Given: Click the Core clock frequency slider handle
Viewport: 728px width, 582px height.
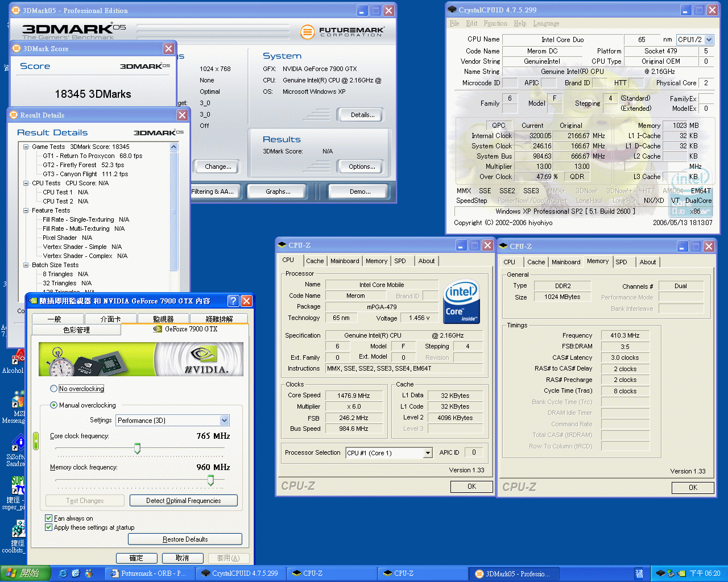Looking at the screenshot, I should pos(137,448).
